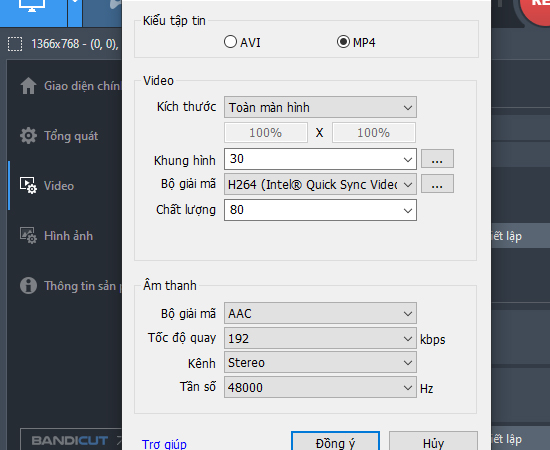Open the Kích thước size dropdown

tap(320, 107)
